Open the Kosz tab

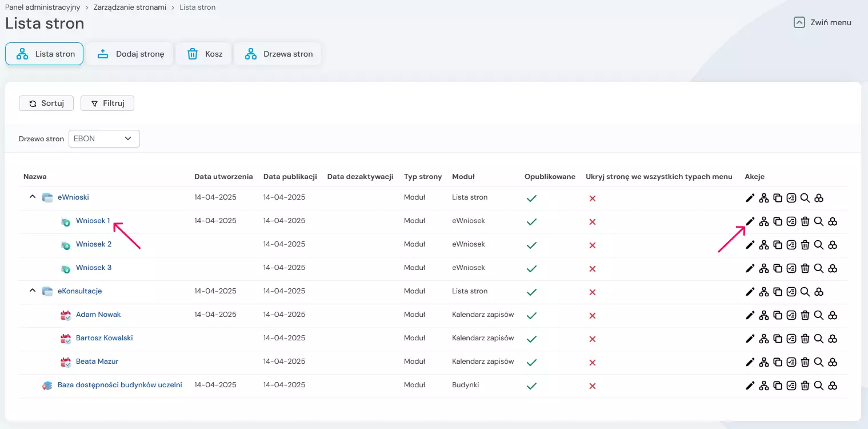pyautogui.click(x=204, y=54)
